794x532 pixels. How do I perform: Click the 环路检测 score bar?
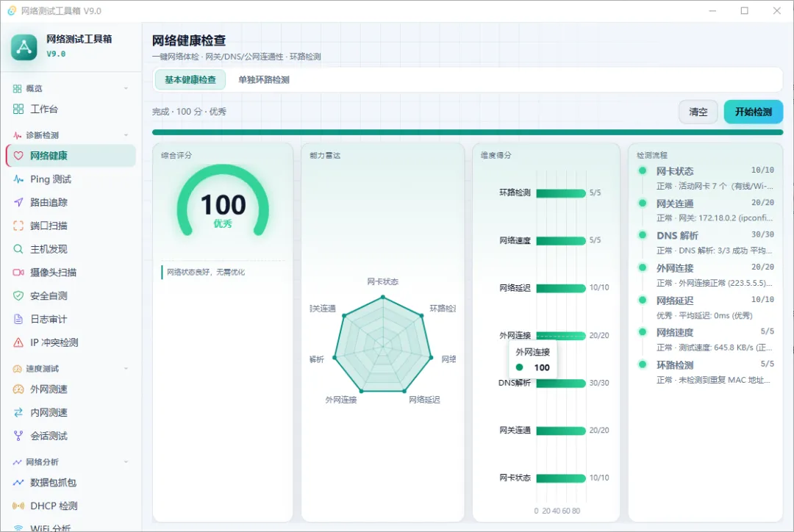pos(560,193)
